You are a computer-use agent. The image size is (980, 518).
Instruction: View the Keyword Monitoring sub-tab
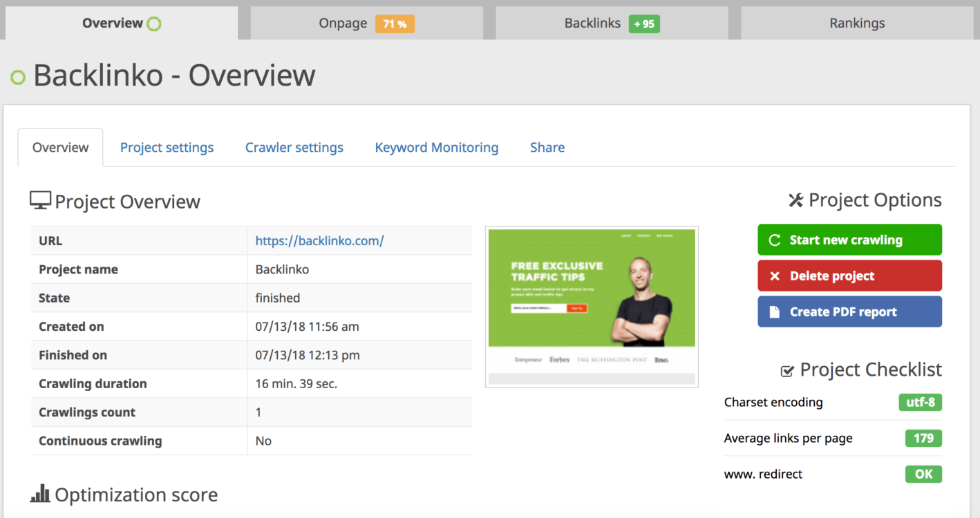coord(437,148)
